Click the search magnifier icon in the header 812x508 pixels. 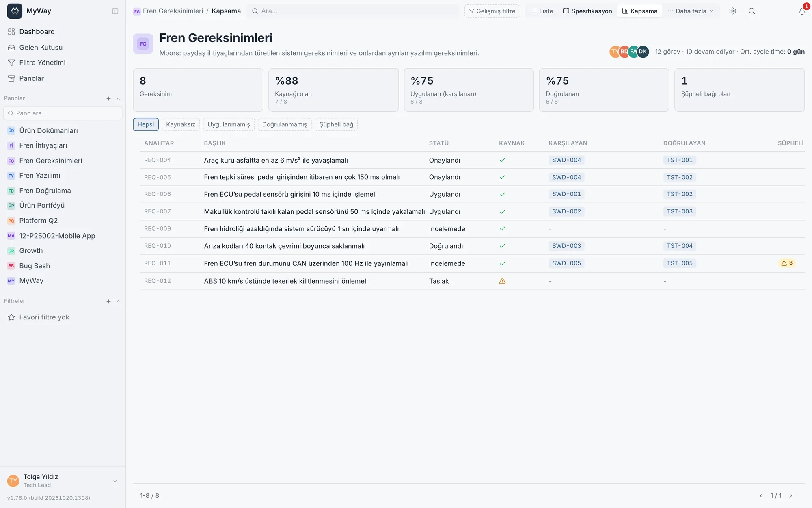[752, 11]
